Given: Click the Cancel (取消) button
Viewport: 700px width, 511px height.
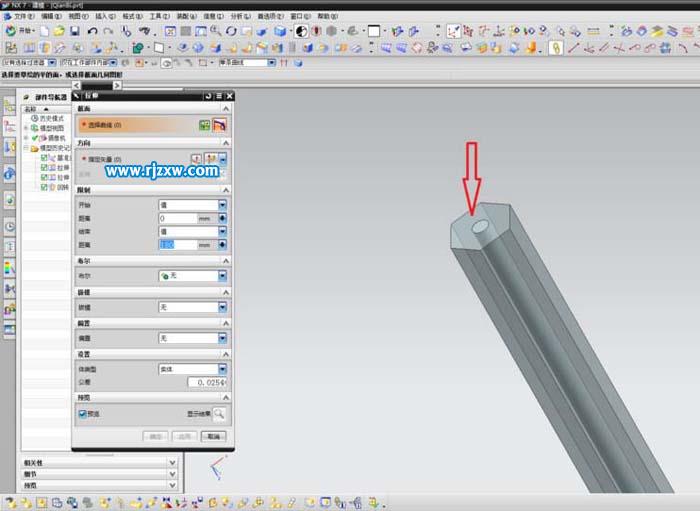Looking at the screenshot, I should click(212, 437).
